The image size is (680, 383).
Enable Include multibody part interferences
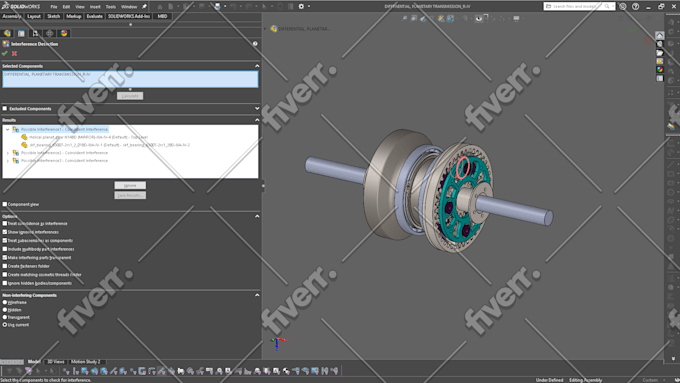pos(5,249)
